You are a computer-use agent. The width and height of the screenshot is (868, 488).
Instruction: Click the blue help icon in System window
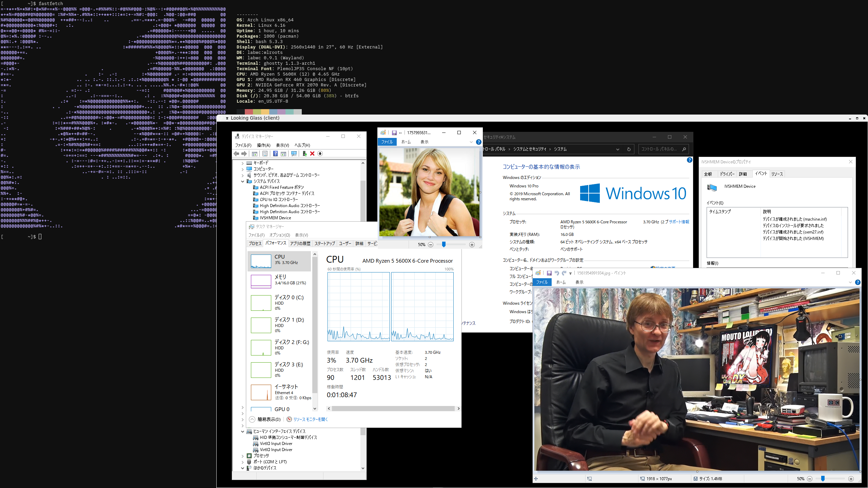pyautogui.click(x=689, y=160)
